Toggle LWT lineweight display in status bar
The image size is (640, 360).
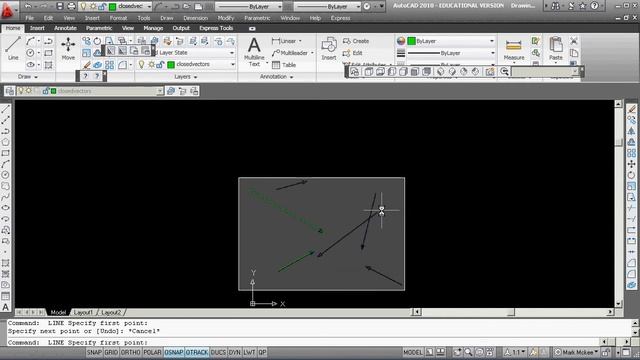pos(249,352)
